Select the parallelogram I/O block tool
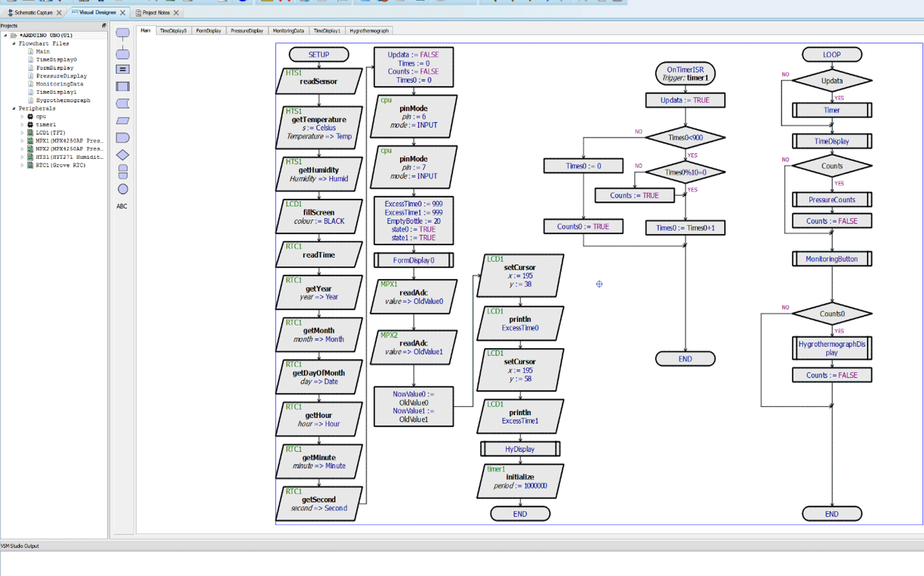Viewport: 924px width, 576px height. point(123,120)
